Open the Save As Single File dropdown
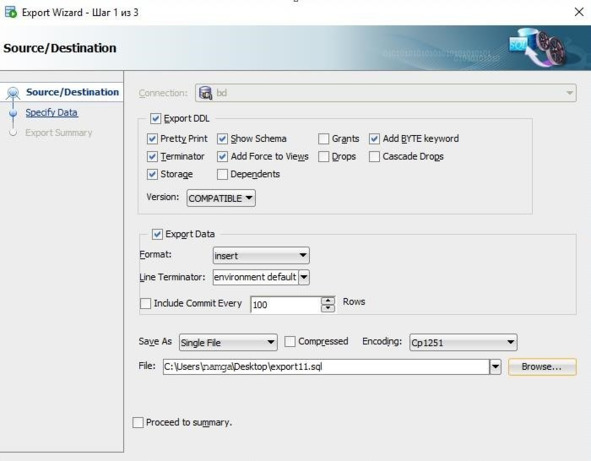The height and width of the screenshot is (461, 591). [x=228, y=342]
